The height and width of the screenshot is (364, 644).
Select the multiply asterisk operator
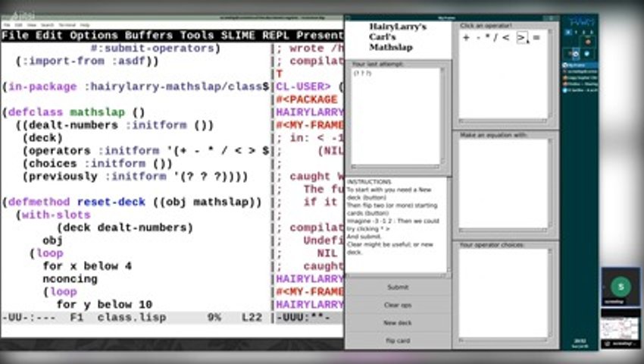coord(487,37)
